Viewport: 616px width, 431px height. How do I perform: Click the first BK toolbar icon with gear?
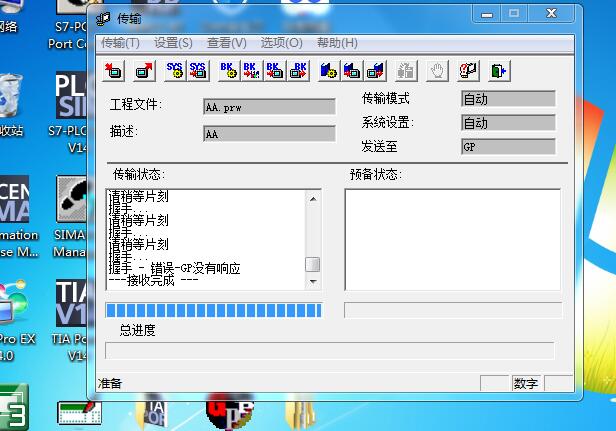point(228,70)
